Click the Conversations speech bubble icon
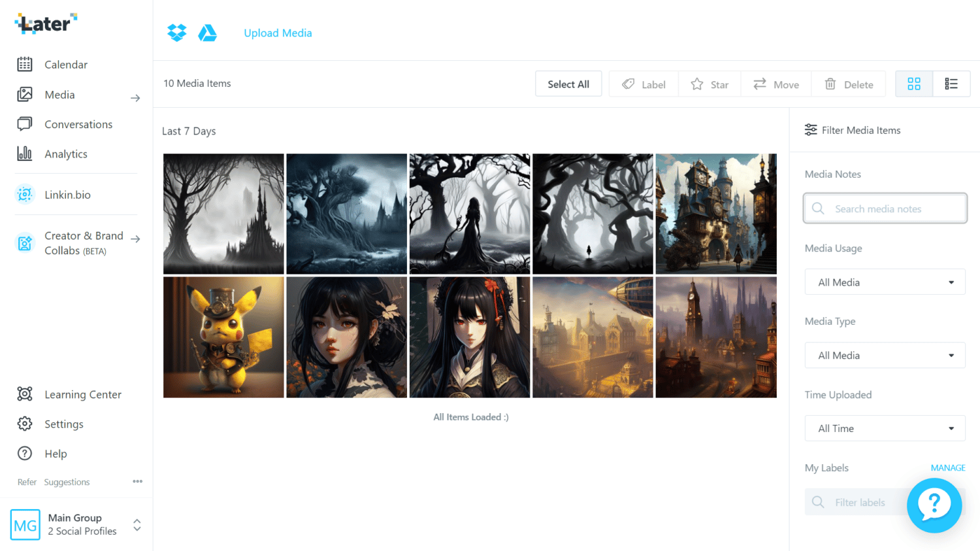Screen dimensions: 980x551 [25, 124]
